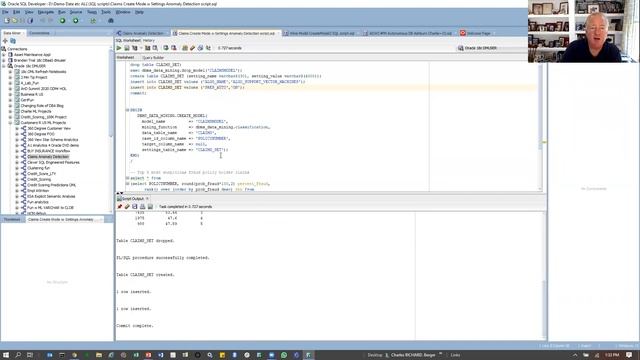The height and width of the screenshot is (360, 640).
Task: Open the Tools menu
Action: click(x=106, y=12)
